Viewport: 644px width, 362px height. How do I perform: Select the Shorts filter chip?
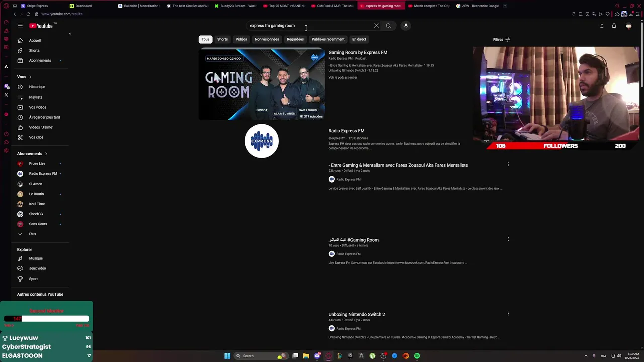(x=222, y=39)
